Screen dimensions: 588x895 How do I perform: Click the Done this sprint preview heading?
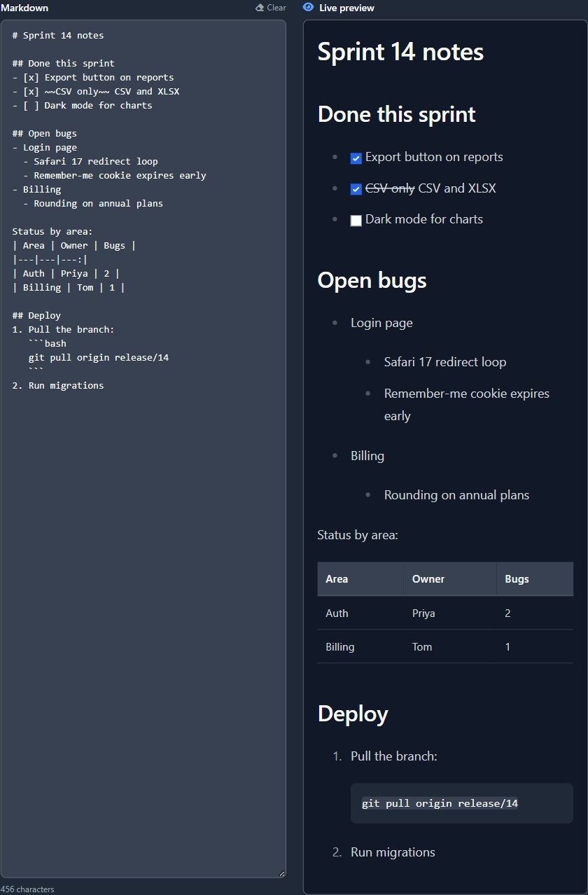[x=397, y=114]
